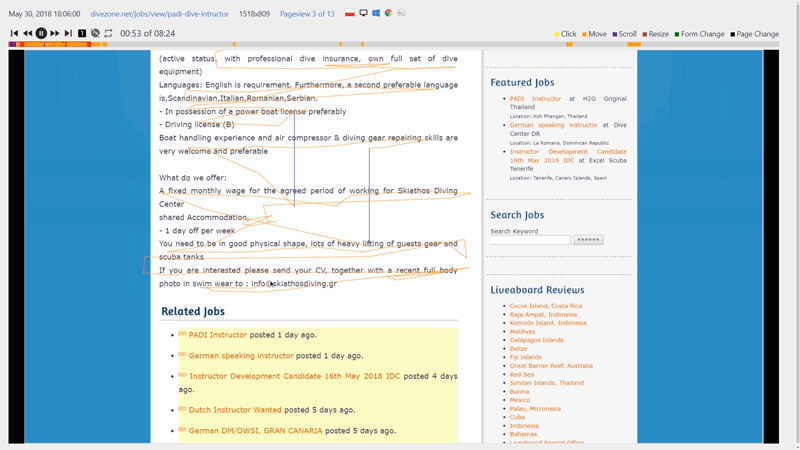Screen dimensions: 800x450
Task: Rewind the session playback
Action: point(28,33)
